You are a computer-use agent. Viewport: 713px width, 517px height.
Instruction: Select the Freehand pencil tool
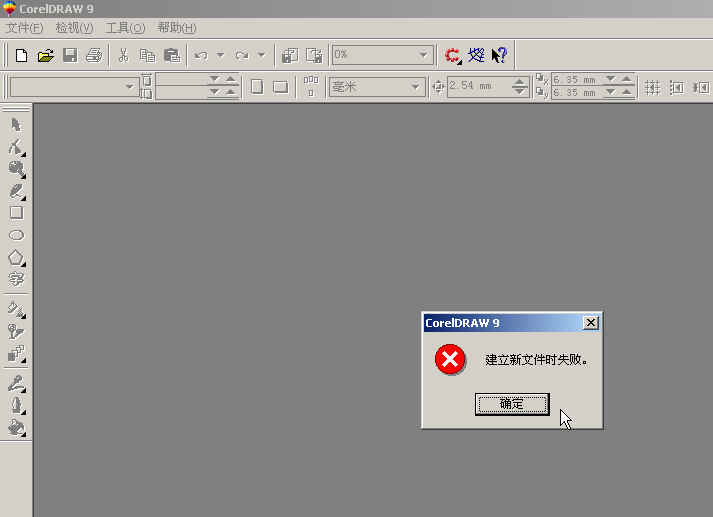16,191
